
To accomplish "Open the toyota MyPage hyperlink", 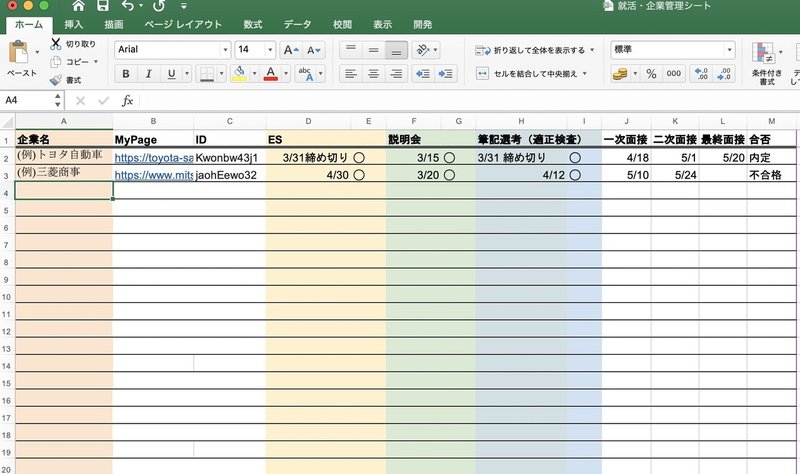I will click(x=154, y=158).
